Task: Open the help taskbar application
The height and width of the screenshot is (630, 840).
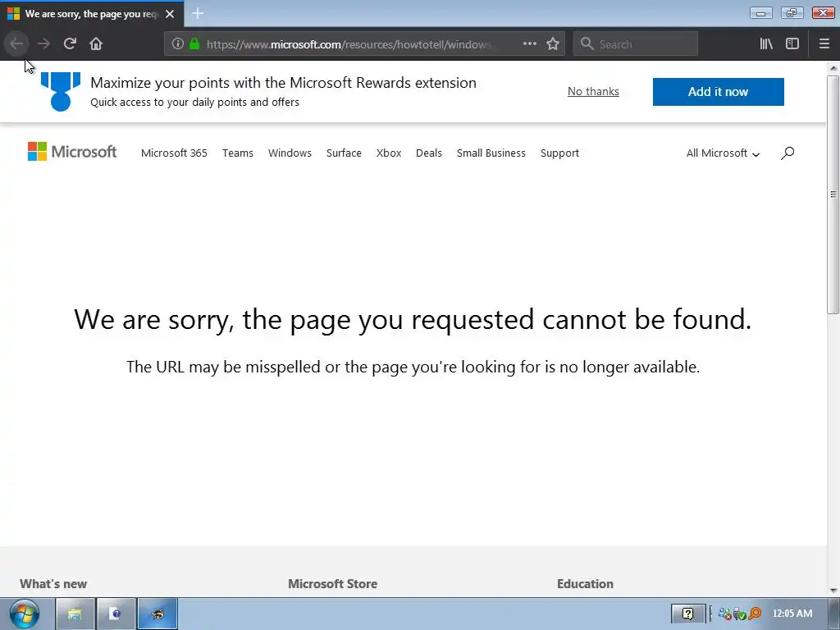Action: click(x=116, y=614)
